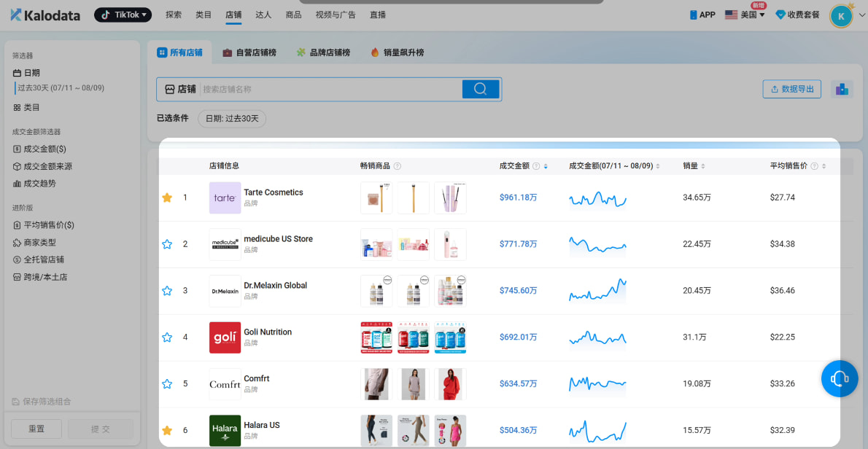Click the 重置 button
The width and height of the screenshot is (868, 449).
[x=36, y=429]
